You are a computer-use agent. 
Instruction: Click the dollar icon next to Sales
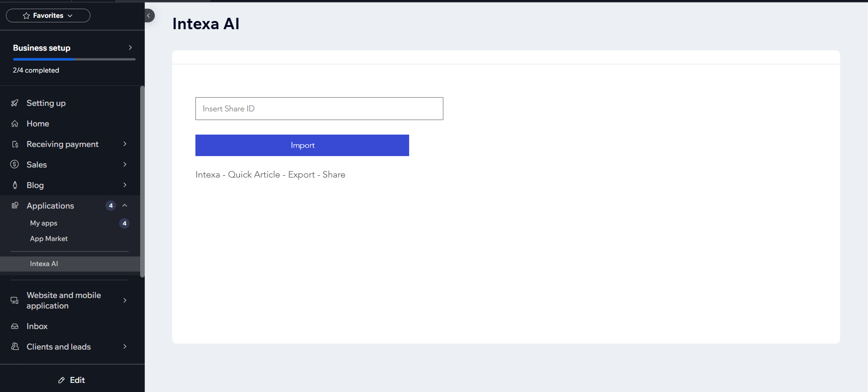click(x=15, y=164)
